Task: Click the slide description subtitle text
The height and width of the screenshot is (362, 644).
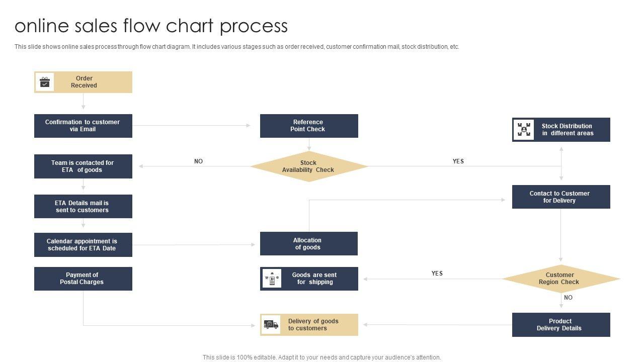Action: (237, 47)
